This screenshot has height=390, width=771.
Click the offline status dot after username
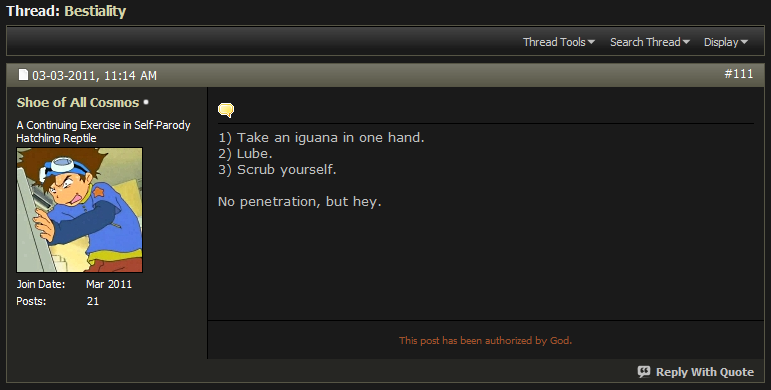tap(146, 102)
